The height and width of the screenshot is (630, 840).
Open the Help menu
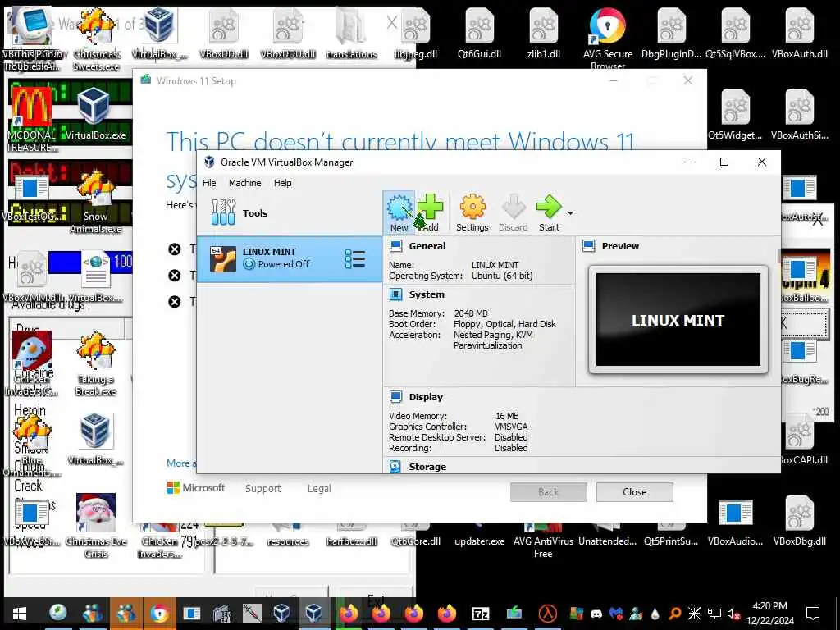click(283, 183)
